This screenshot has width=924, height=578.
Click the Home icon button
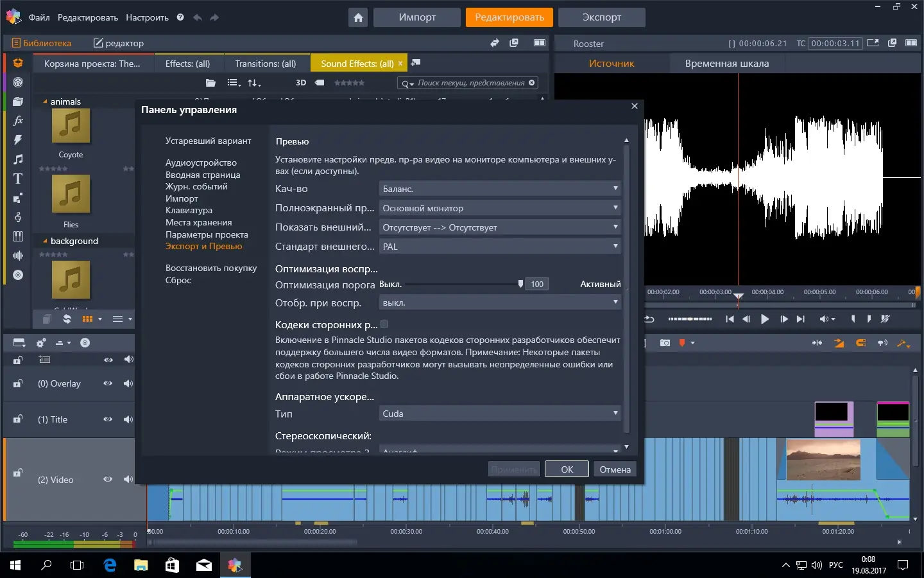[358, 17]
